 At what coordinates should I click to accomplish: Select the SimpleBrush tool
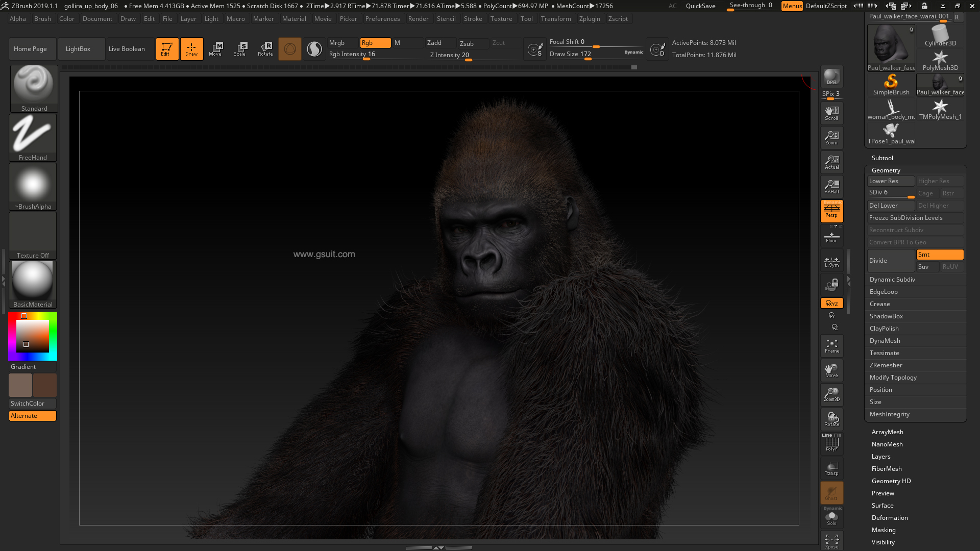pos(891,85)
